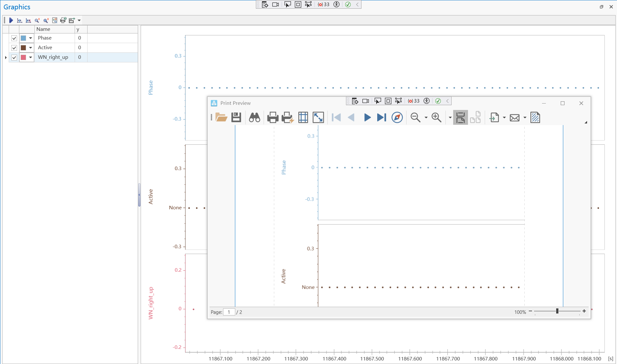Screen dimensions: 617x364
Task: Open the Zoom Out dropdown arrow
Action: click(426, 118)
